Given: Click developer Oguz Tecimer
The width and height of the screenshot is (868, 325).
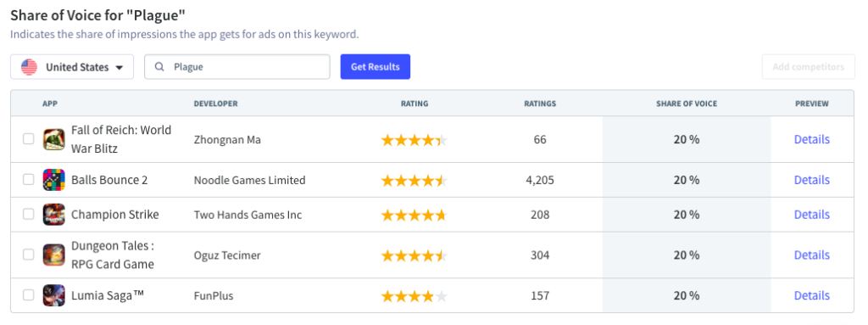Looking at the screenshot, I should [227, 255].
